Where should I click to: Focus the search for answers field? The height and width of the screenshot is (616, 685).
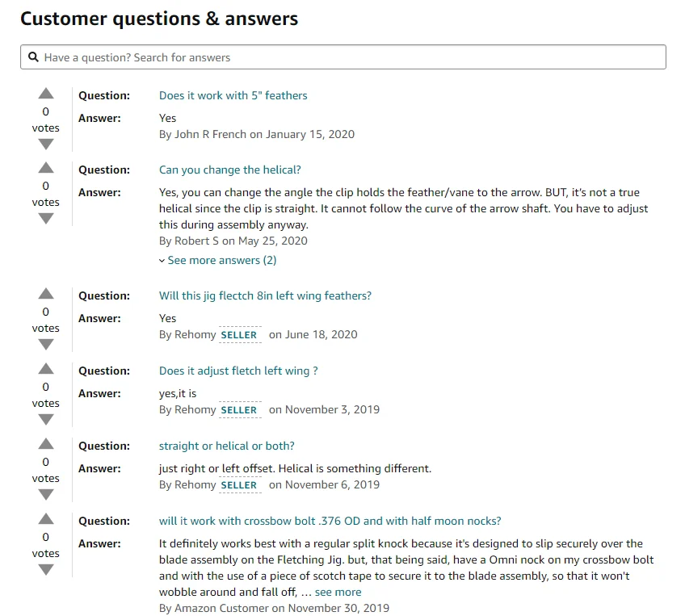click(x=347, y=57)
